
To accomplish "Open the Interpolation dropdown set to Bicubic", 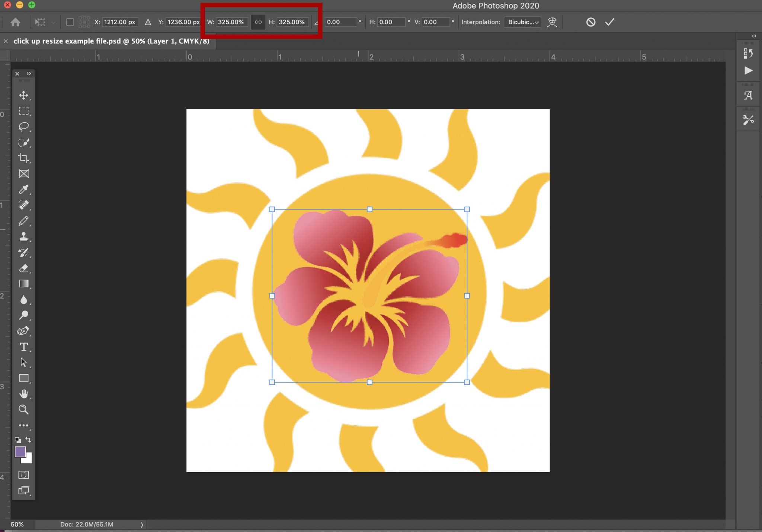I will [x=522, y=22].
